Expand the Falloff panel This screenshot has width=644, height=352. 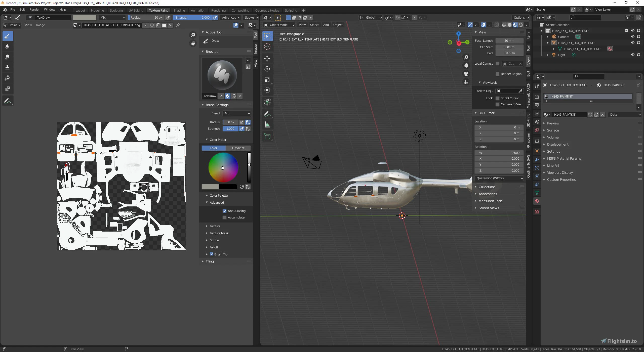point(214,247)
